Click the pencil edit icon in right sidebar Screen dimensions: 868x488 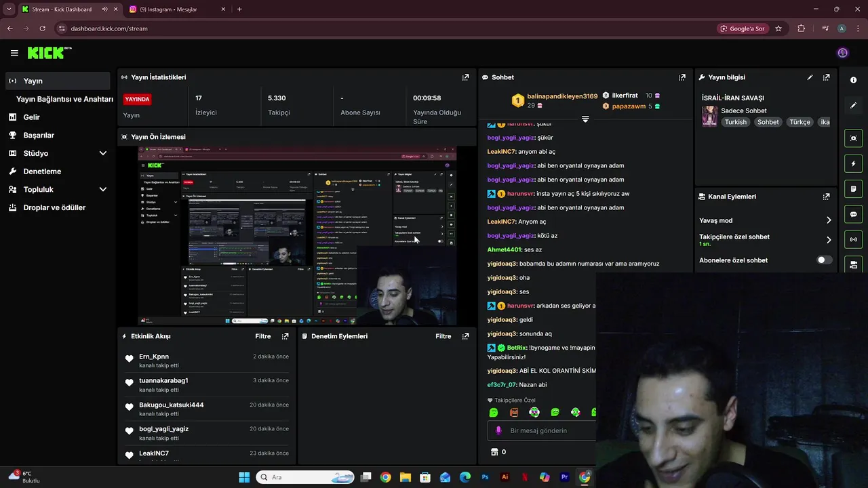pyautogui.click(x=853, y=106)
